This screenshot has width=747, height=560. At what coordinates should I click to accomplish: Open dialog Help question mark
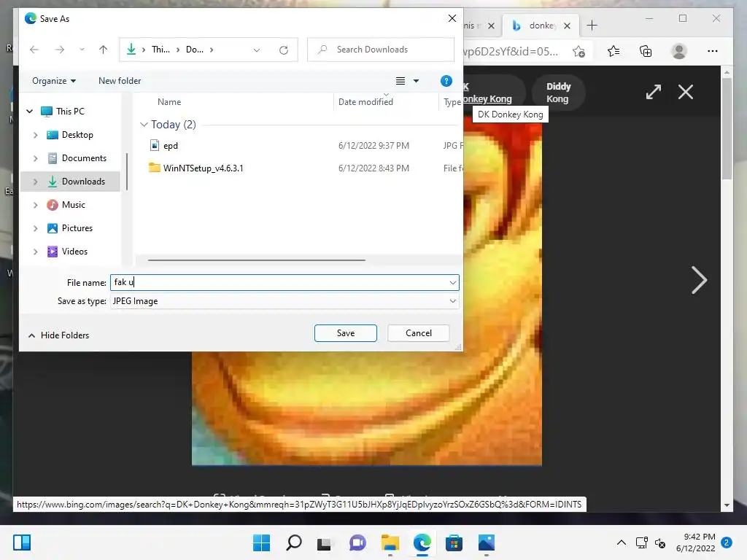446,81
